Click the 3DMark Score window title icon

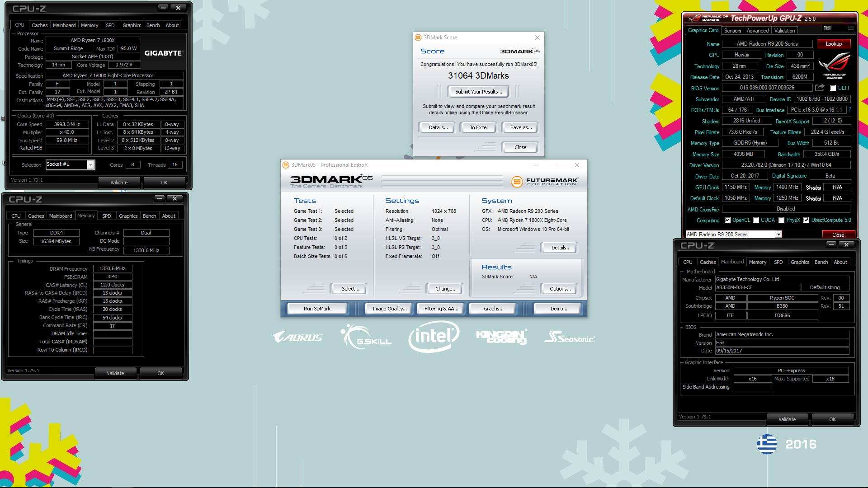pos(418,38)
